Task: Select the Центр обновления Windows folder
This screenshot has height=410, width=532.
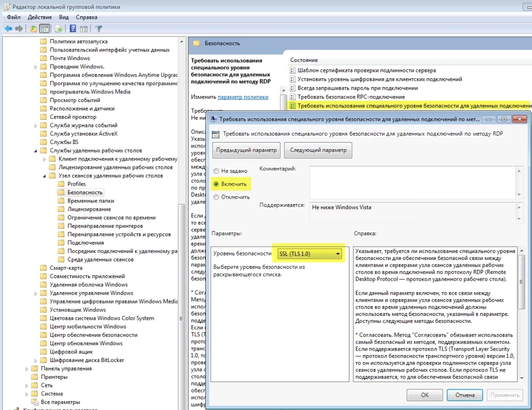Action: pyautogui.click(x=86, y=344)
